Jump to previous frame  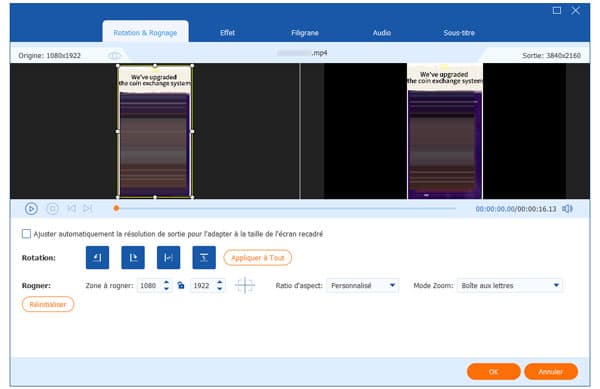71,208
